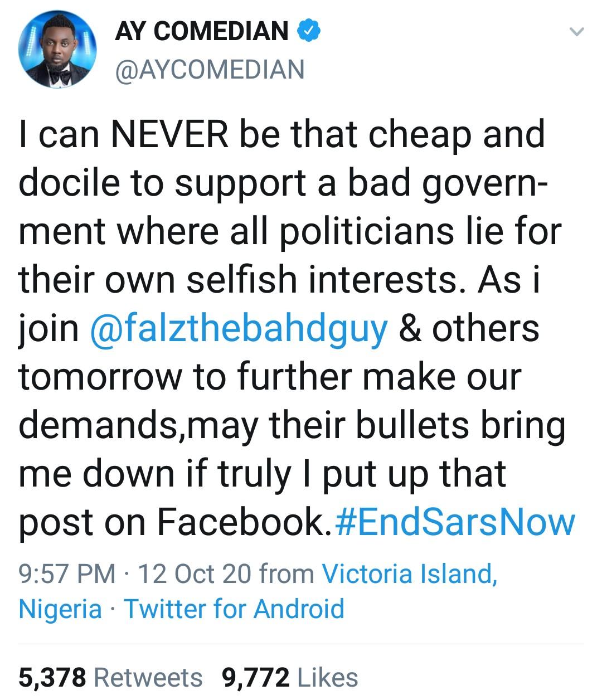The image size is (602, 700).
Task: Click the 9:57 PM timestamp
Action: [67, 573]
